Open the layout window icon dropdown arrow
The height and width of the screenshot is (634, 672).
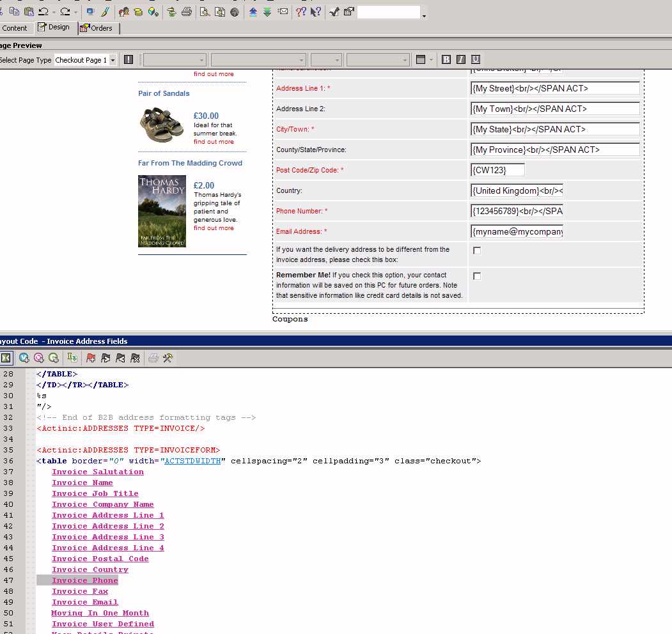[x=432, y=60]
